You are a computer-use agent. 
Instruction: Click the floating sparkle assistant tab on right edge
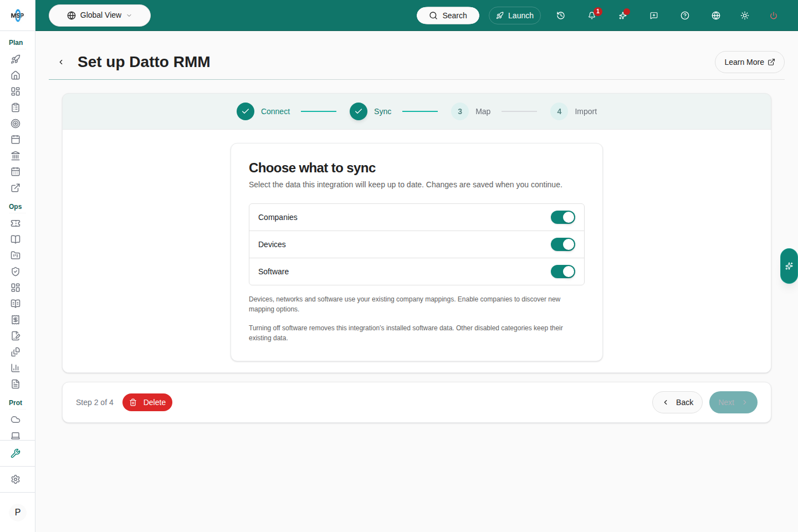[x=789, y=266]
